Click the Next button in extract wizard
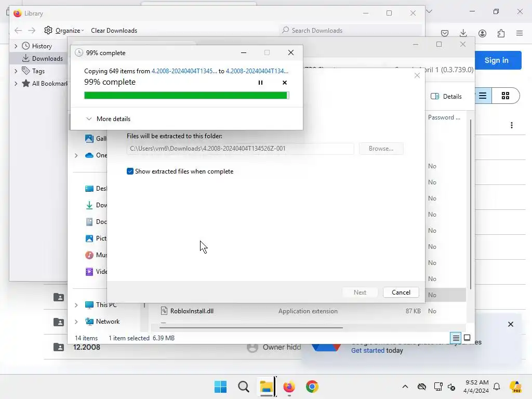This screenshot has width=532, height=399. [360, 292]
